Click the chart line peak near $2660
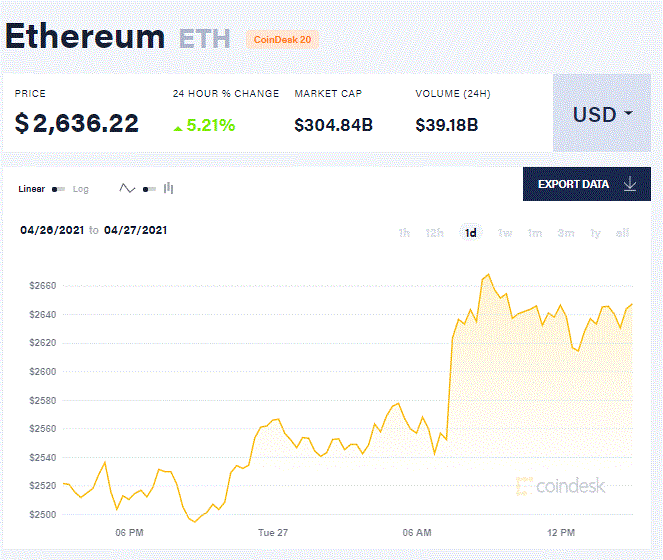663x560 pixels. click(487, 274)
